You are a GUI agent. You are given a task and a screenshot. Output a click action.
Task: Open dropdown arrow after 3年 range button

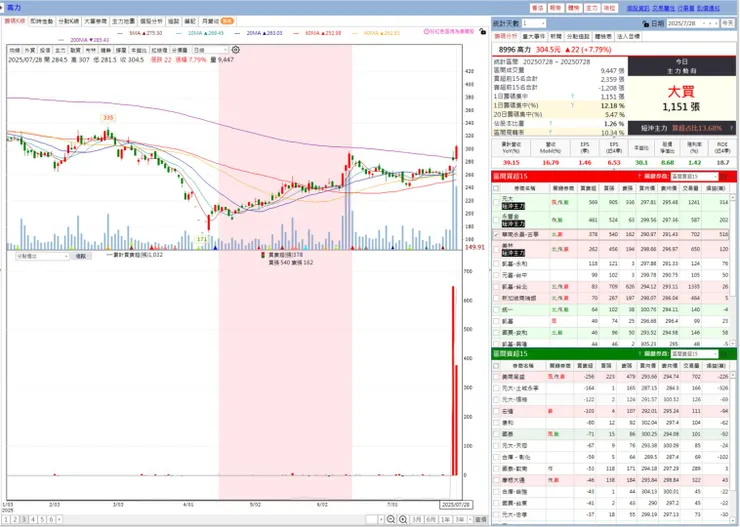(468, 519)
